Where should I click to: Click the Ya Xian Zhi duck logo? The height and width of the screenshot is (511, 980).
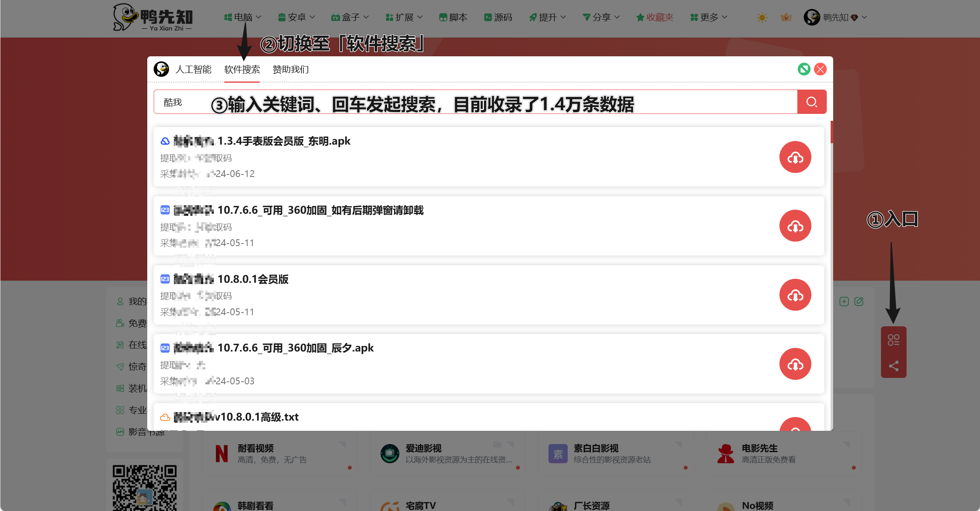coord(153,17)
